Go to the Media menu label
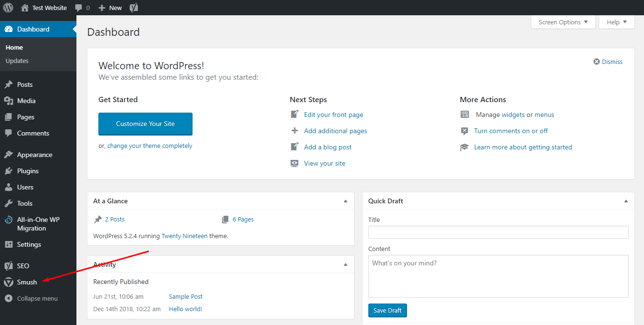The width and height of the screenshot is (644, 325). tap(26, 101)
